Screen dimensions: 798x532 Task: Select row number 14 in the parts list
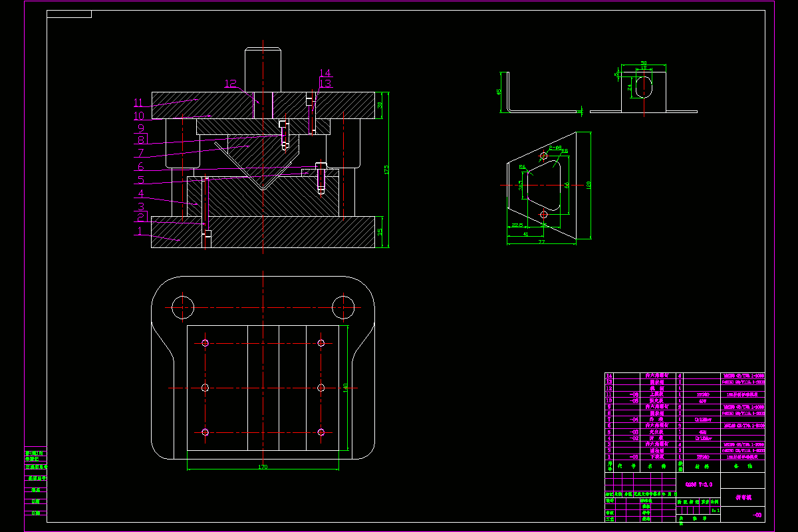[x=609, y=376]
